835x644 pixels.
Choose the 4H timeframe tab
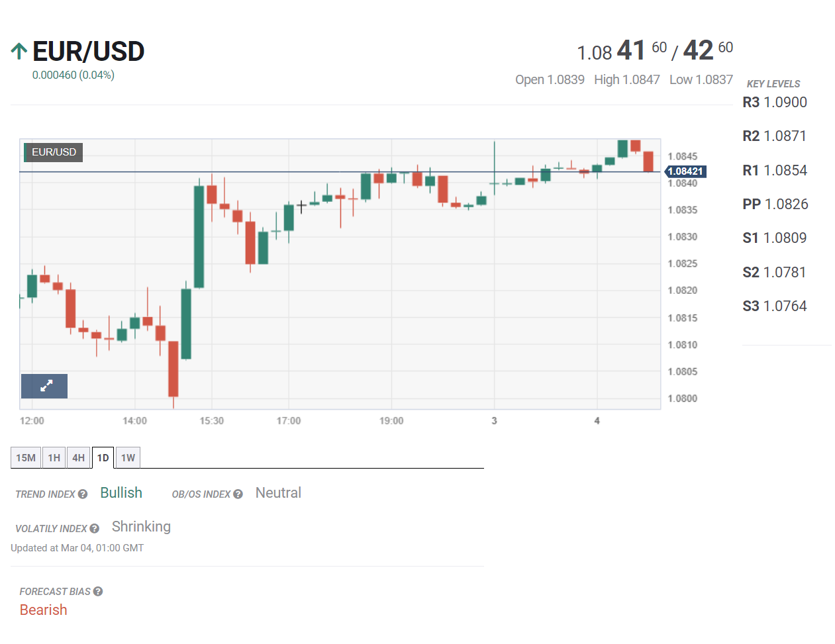pos(78,458)
